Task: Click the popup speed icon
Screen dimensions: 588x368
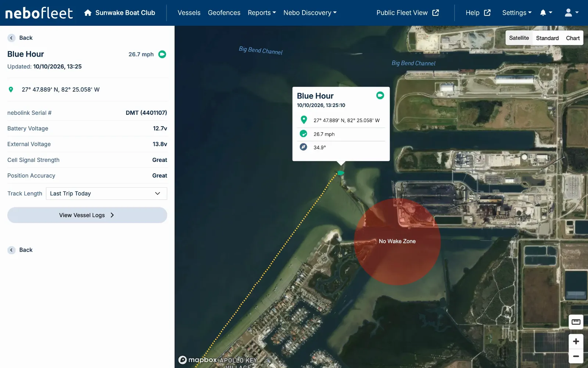Action: (304, 134)
